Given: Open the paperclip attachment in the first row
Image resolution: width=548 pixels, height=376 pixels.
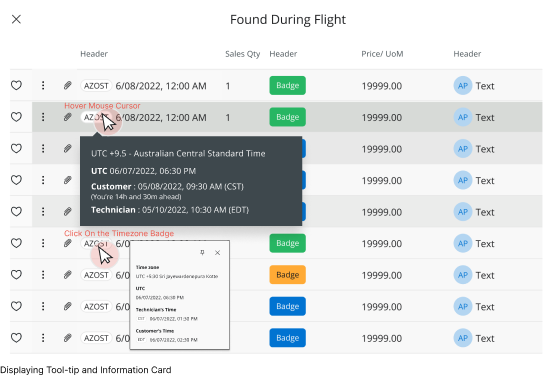Looking at the screenshot, I should tap(67, 85).
